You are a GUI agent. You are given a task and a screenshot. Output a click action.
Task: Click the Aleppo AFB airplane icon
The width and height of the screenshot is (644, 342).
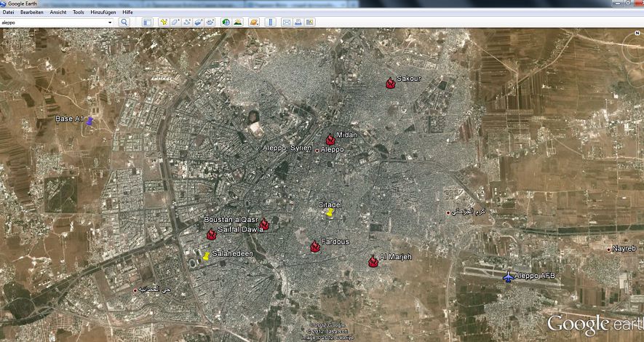(x=509, y=277)
